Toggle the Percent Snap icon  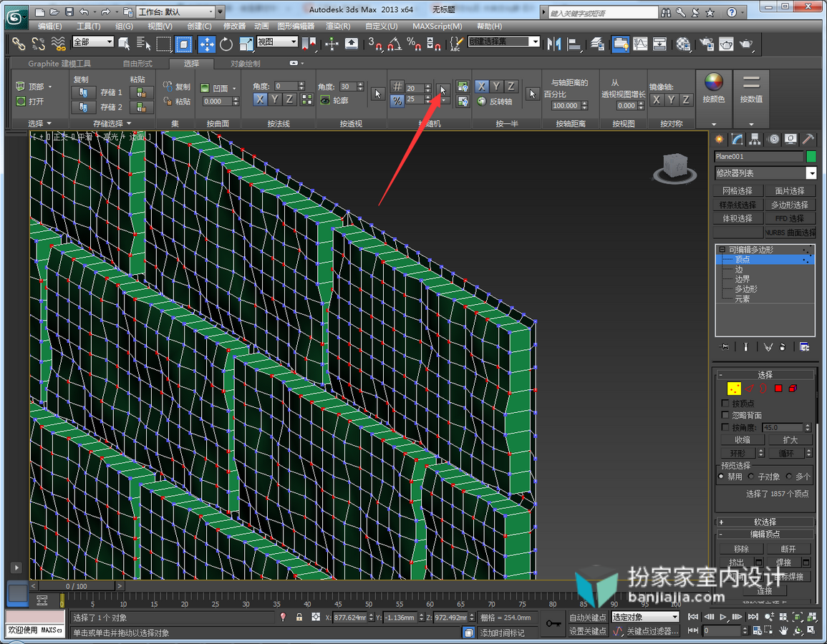coord(414,44)
